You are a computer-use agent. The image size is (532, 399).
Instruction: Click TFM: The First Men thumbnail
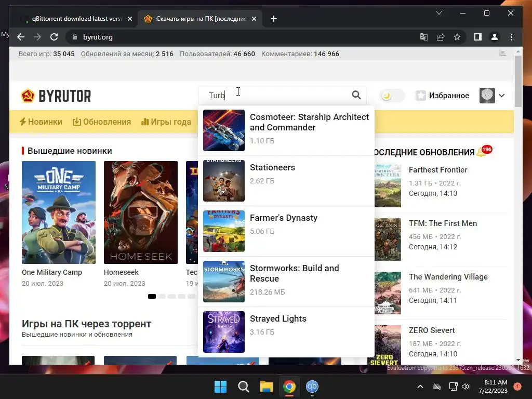point(388,240)
